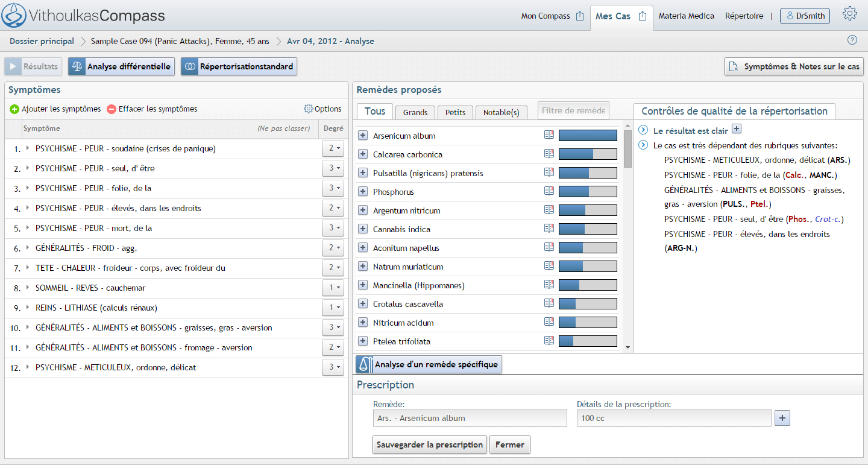Open materia medica book icon for Mancinella
This screenshot has height=465, width=868.
(x=549, y=285)
